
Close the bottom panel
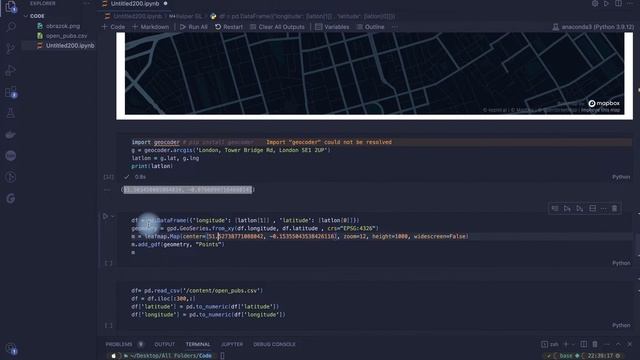[630, 344]
